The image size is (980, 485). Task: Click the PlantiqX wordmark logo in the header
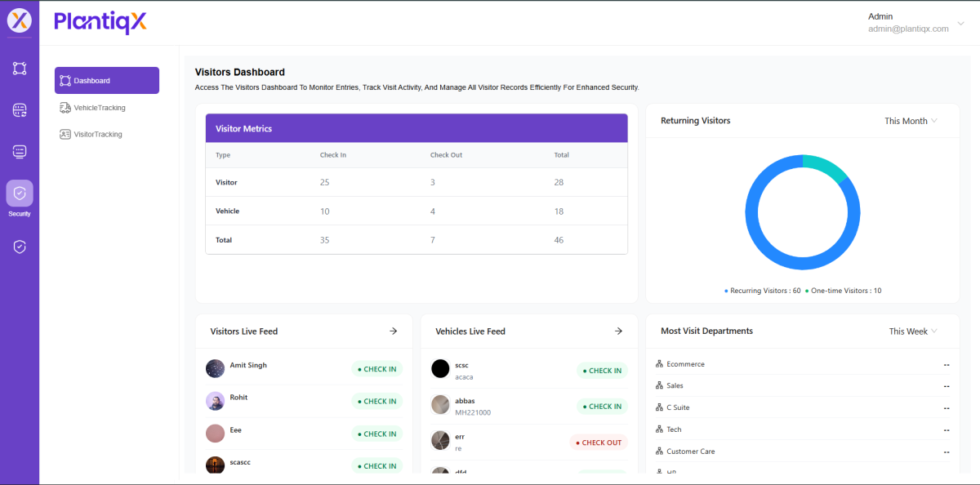tap(100, 22)
